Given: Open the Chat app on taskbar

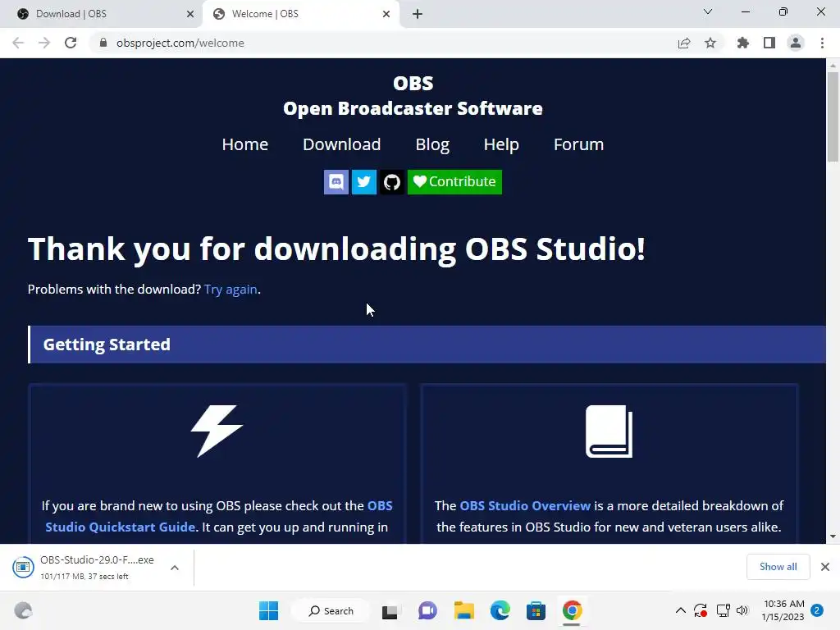Looking at the screenshot, I should 427,610.
